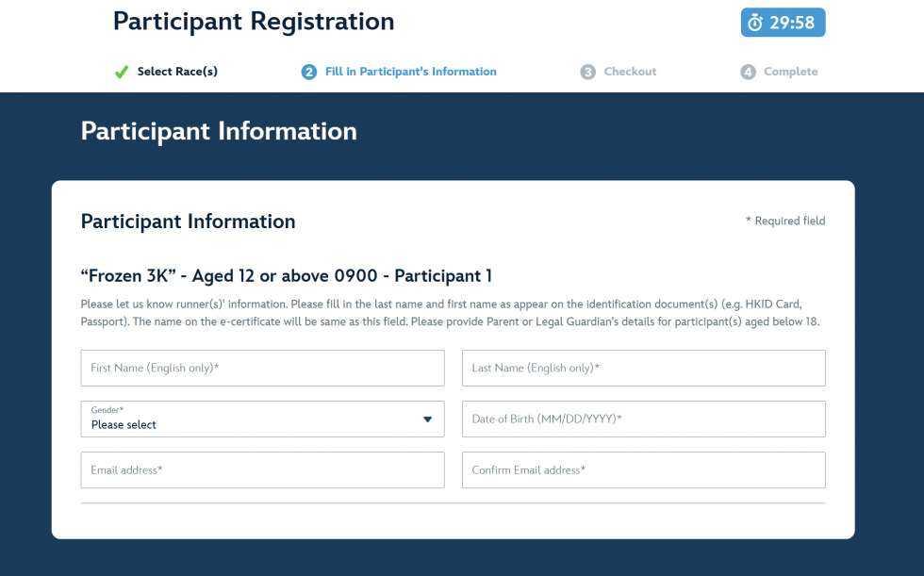This screenshot has width=924, height=576.
Task: Click the countdown timer clock icon
Action: 755,23
